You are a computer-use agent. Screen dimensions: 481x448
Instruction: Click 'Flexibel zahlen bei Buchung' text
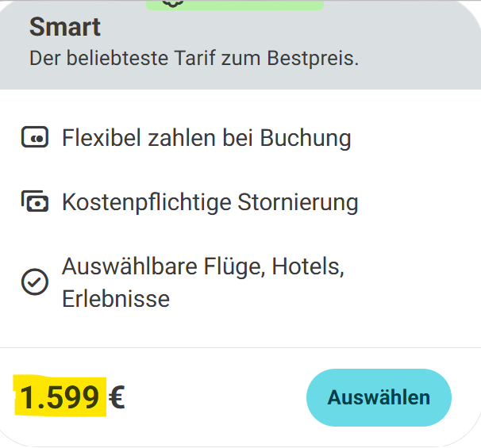(x=206, y=138)
